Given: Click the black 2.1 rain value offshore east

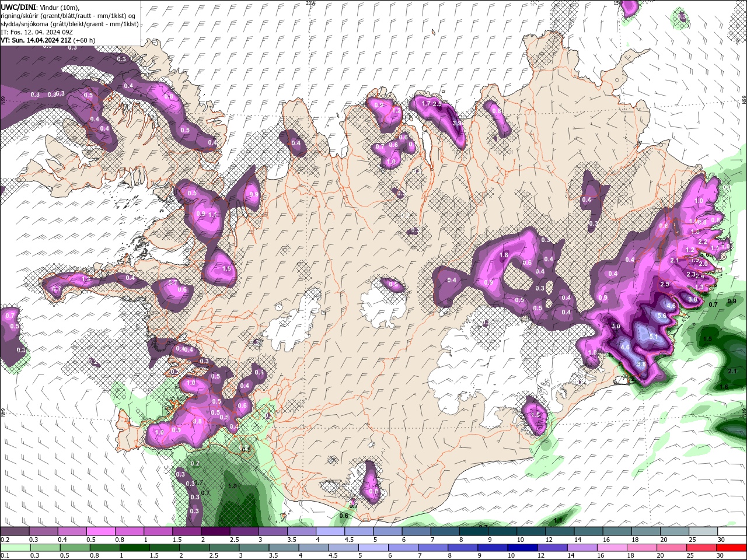Looking at the screenshot, I should 732,371.
